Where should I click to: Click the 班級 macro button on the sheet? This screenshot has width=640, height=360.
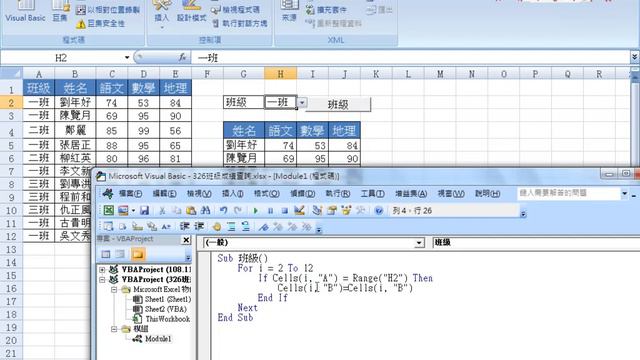pyautogui.click(x=338, y=104)
